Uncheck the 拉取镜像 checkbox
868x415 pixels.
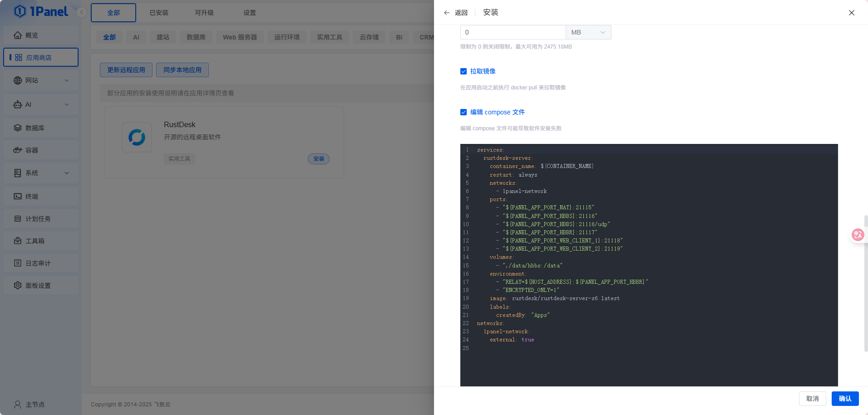464,71
